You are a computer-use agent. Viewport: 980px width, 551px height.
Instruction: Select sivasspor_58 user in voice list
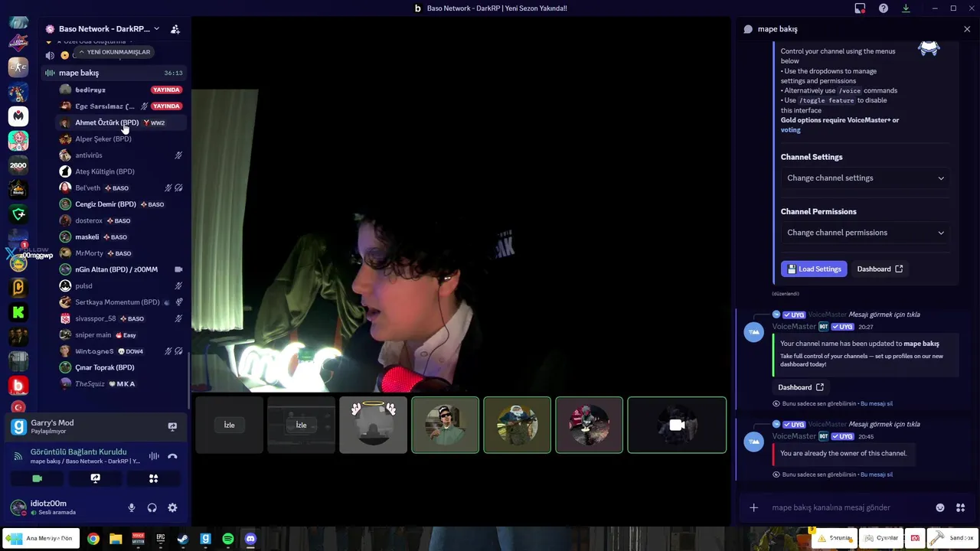121,318
